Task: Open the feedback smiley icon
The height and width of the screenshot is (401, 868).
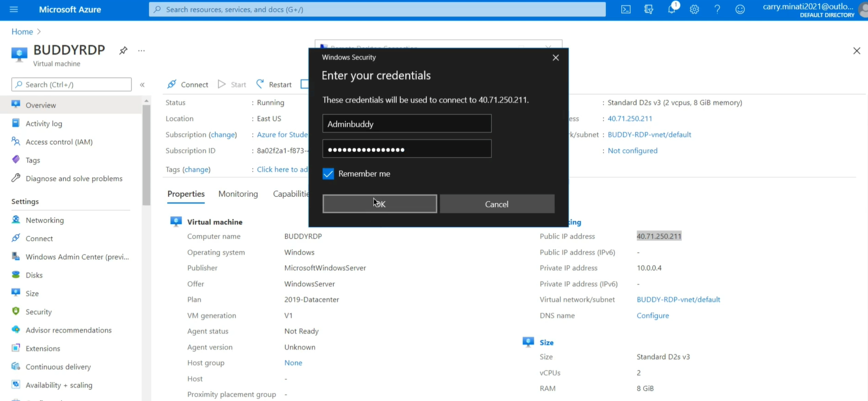Action: tap(740, 10)
